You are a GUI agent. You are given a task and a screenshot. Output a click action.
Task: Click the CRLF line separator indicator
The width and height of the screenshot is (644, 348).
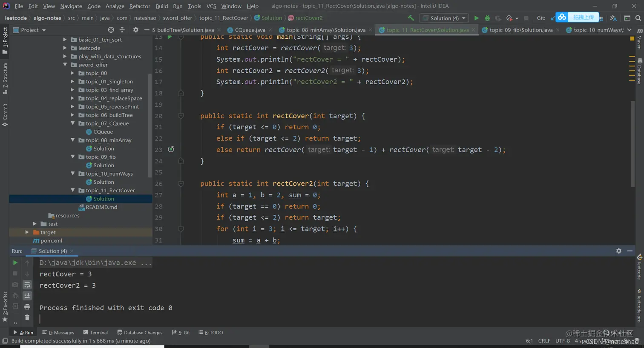coord(544,341)
